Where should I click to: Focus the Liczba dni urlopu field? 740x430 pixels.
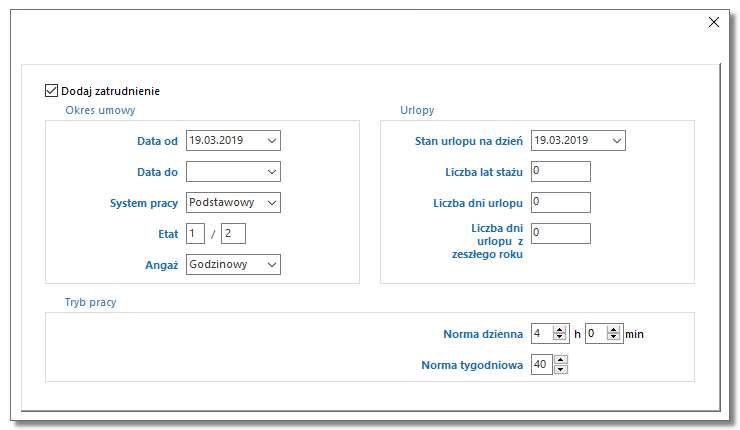[561, 202]
